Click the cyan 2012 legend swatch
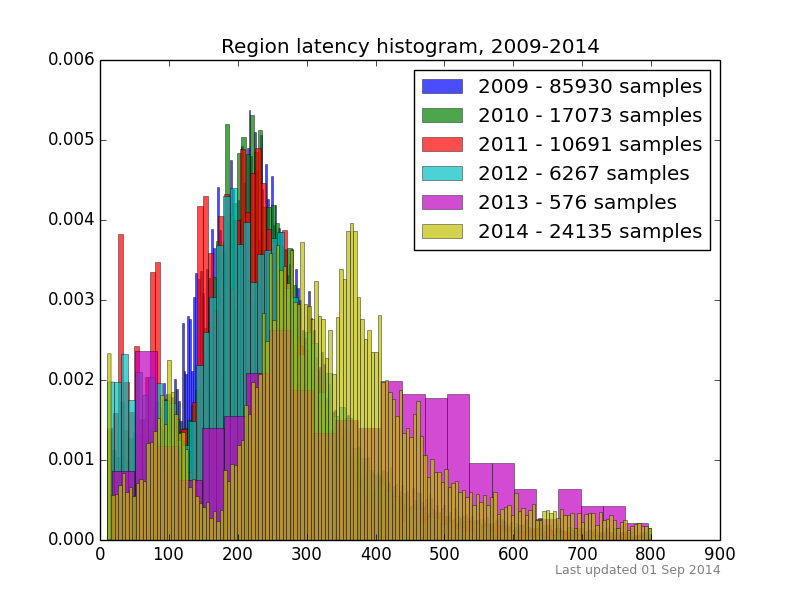The height and width of the screenshot is (600, 800). tap(442, 173)
